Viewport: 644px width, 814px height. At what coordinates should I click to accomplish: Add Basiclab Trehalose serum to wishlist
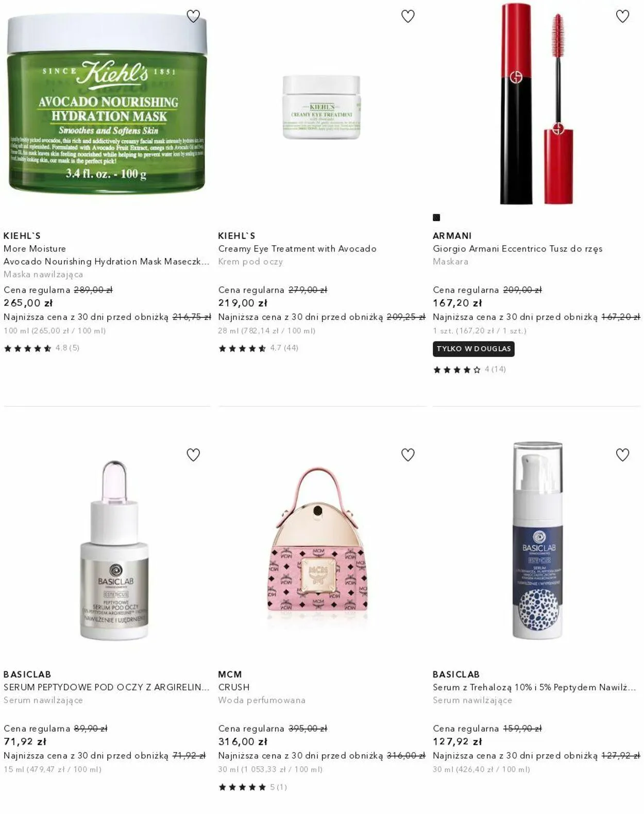[x=622, y=455]
